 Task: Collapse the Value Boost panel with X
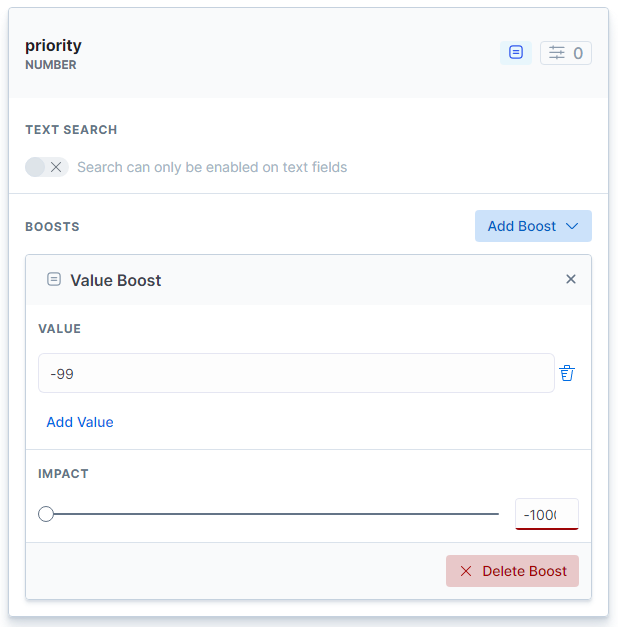(x=571, y=279)
